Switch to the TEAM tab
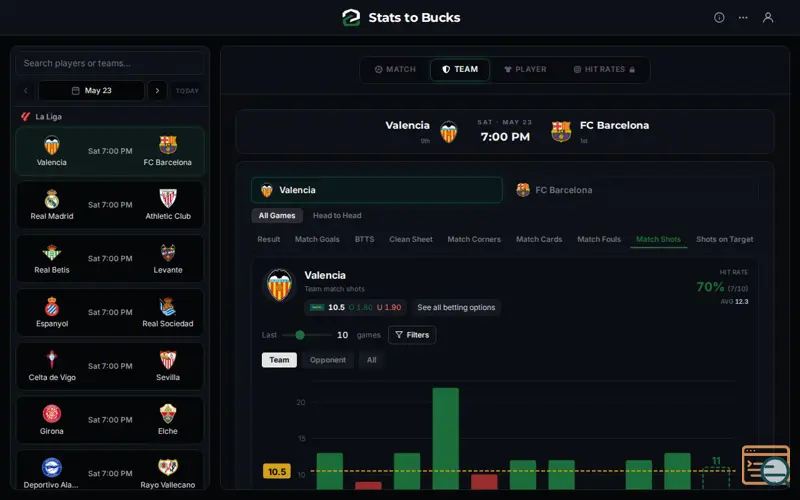The image size is (800, 500). 460,69
